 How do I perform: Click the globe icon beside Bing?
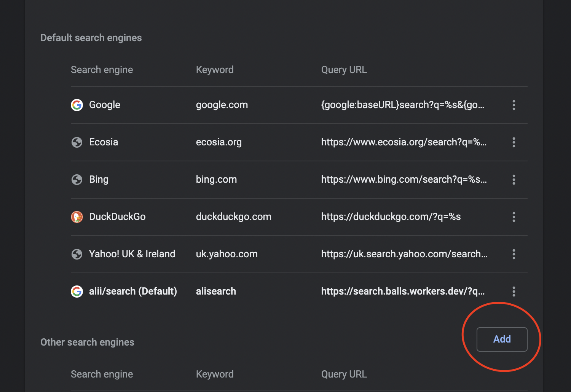click(x=77, y=180)
